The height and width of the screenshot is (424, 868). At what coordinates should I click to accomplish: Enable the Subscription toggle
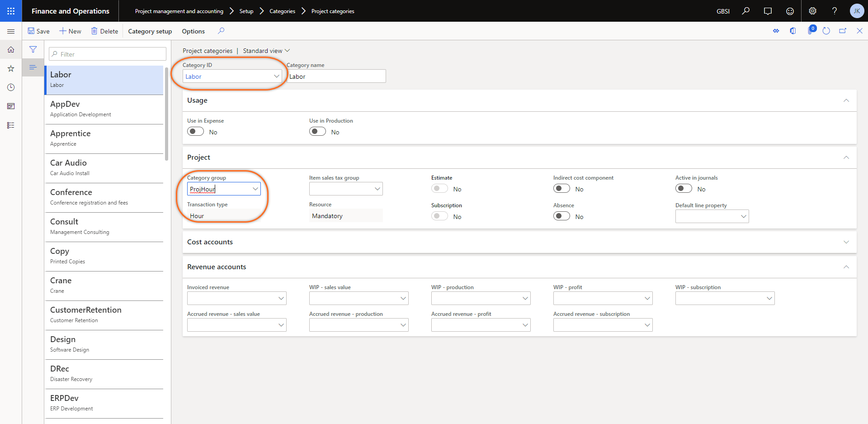[439, 216]
